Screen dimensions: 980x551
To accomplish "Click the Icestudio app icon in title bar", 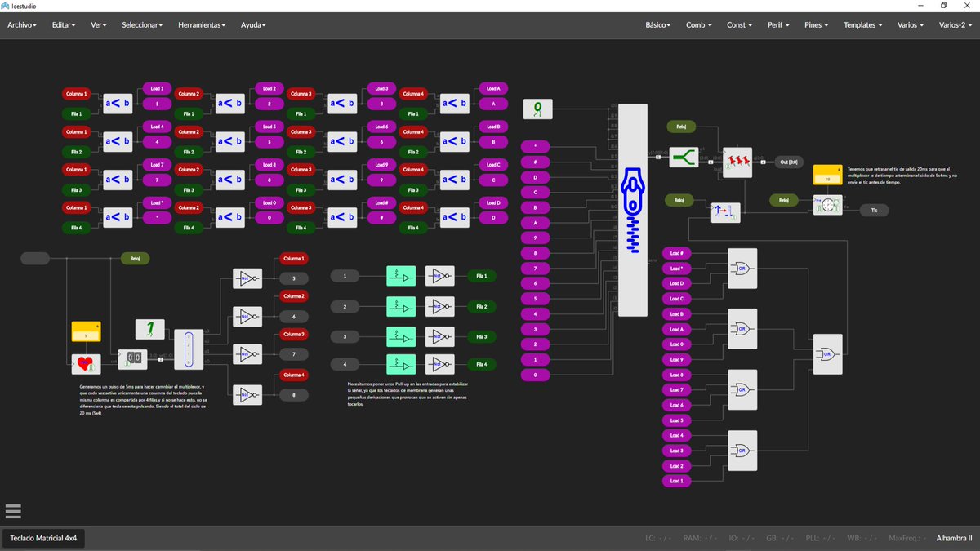I will pyautogui.click(x=5, y=6).
